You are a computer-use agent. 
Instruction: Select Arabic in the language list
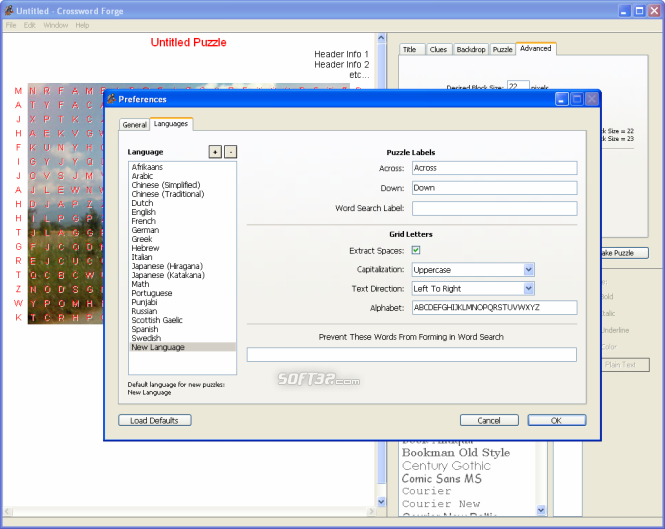(182, 176)
